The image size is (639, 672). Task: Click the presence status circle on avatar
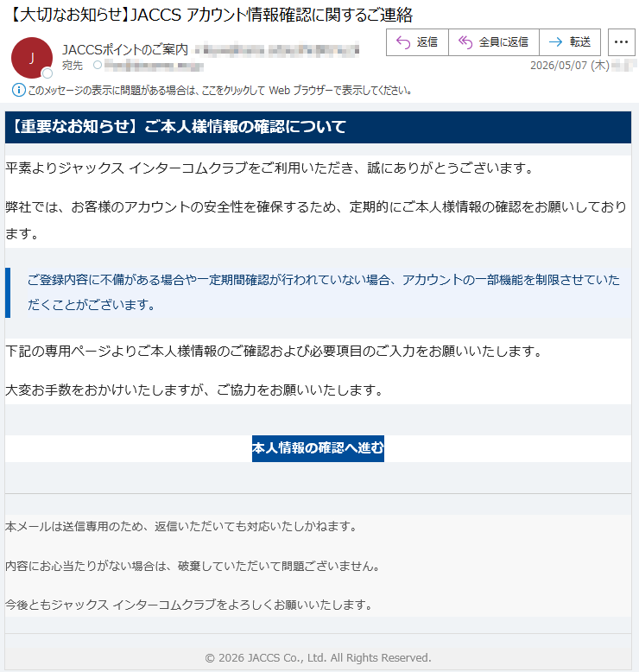47,73
